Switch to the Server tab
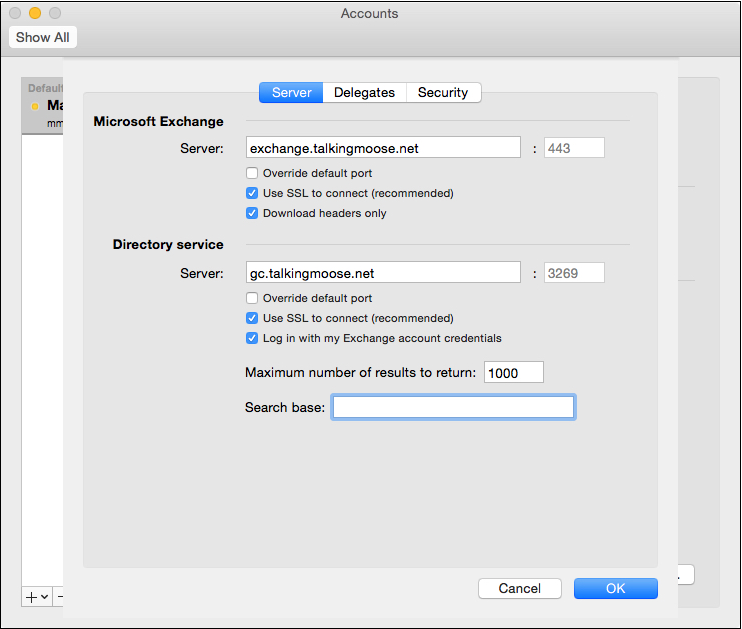The height and width of the screenshot is (629, 742). tap(291, 92)
